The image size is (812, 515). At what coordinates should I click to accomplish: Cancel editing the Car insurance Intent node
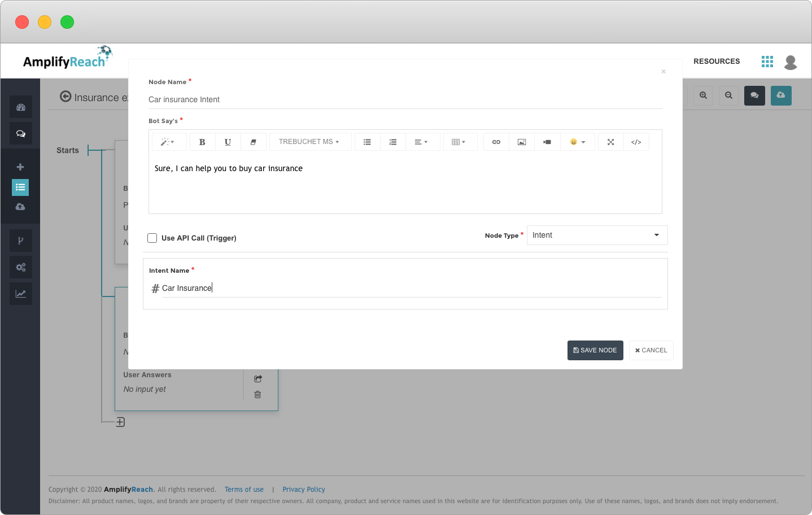[651, 350]
